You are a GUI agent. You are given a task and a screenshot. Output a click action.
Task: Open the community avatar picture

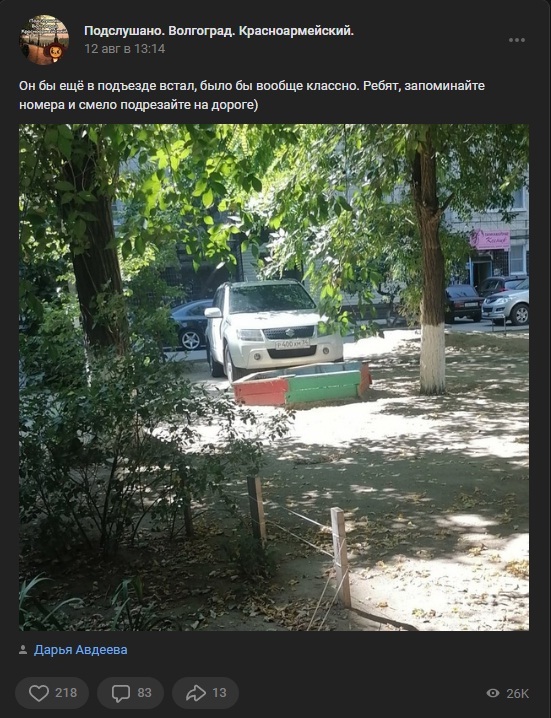(x=44, y=40)
